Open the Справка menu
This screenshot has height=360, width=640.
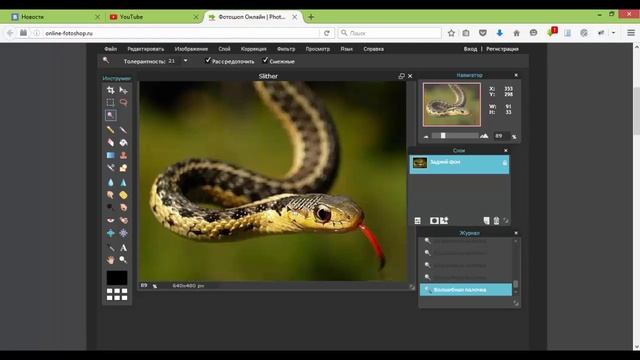[x=373, y=49]
